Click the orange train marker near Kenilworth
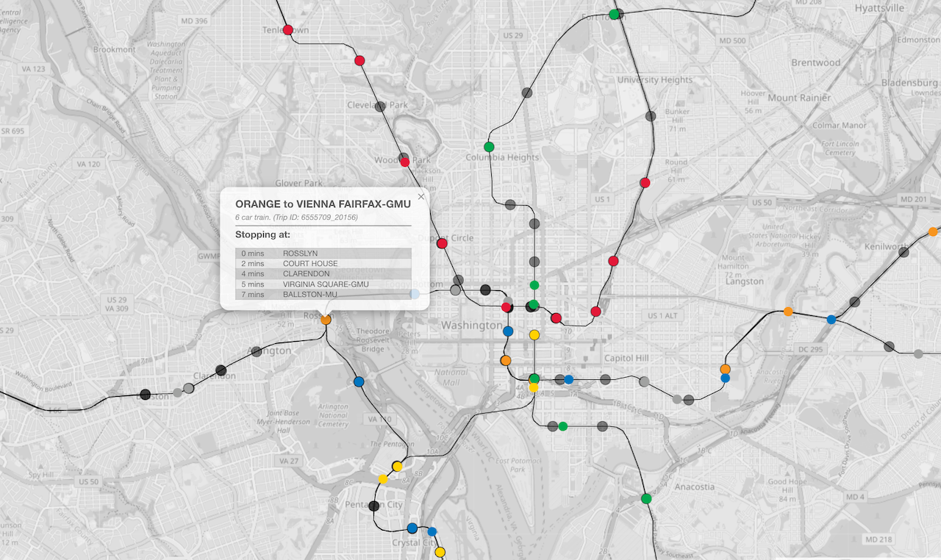This screenshot has width=941, height=560. (x=933, y=231)
